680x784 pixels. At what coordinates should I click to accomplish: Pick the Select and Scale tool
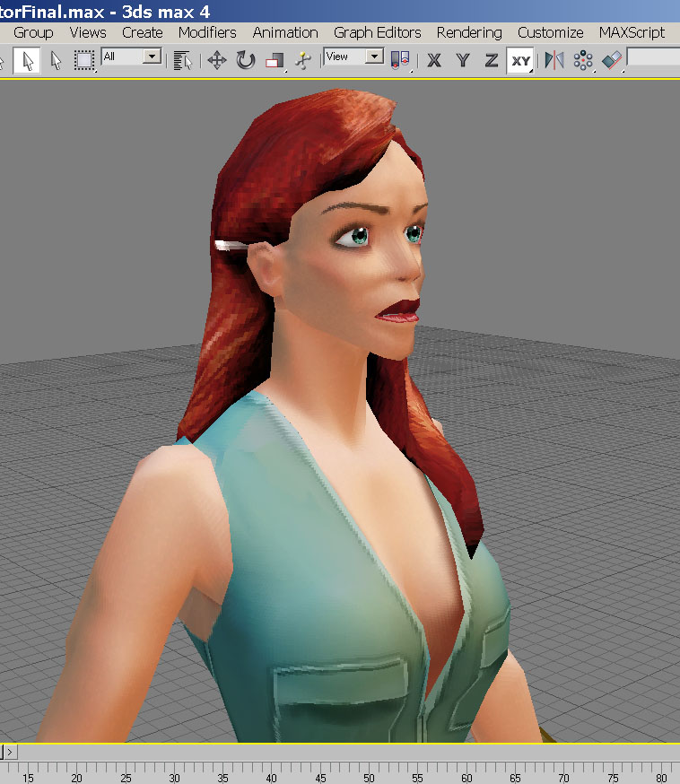[x=275, y=61]
